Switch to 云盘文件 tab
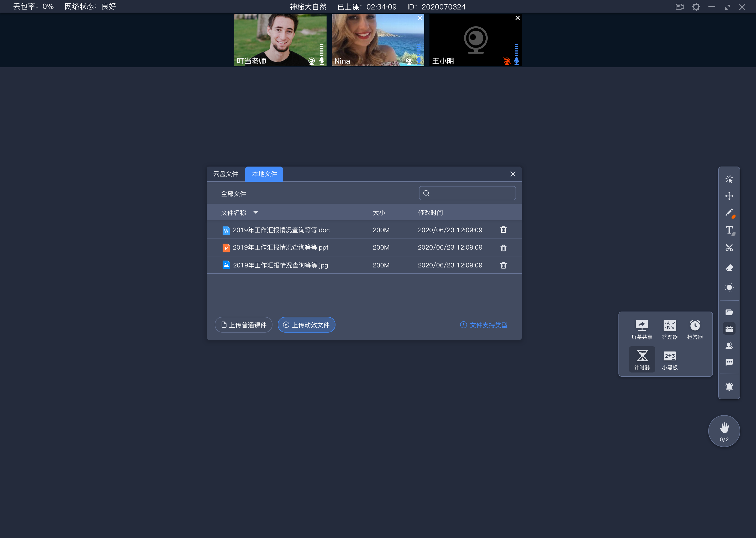The height and width of the screenshot is (538, 756). [226, 174]
